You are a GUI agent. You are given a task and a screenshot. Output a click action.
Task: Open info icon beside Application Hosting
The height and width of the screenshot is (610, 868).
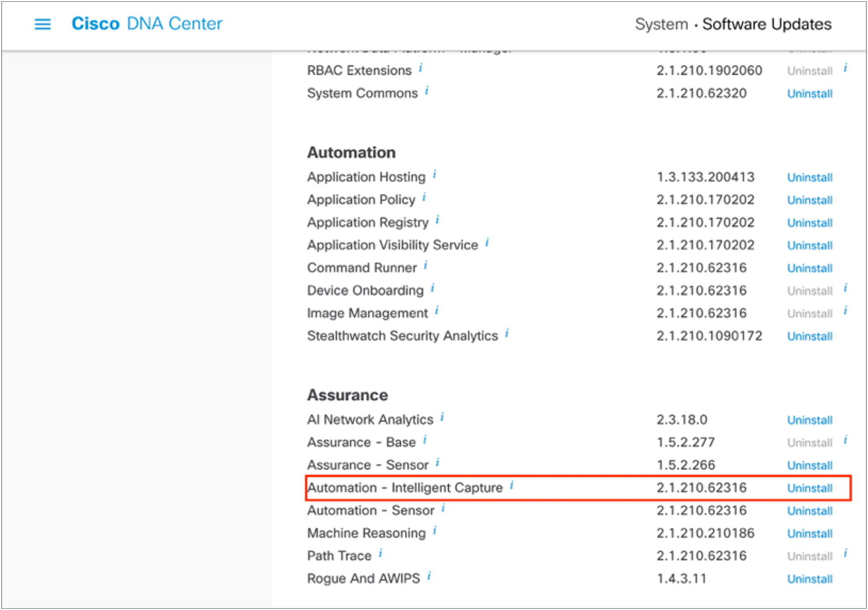[x=434, y=174]
